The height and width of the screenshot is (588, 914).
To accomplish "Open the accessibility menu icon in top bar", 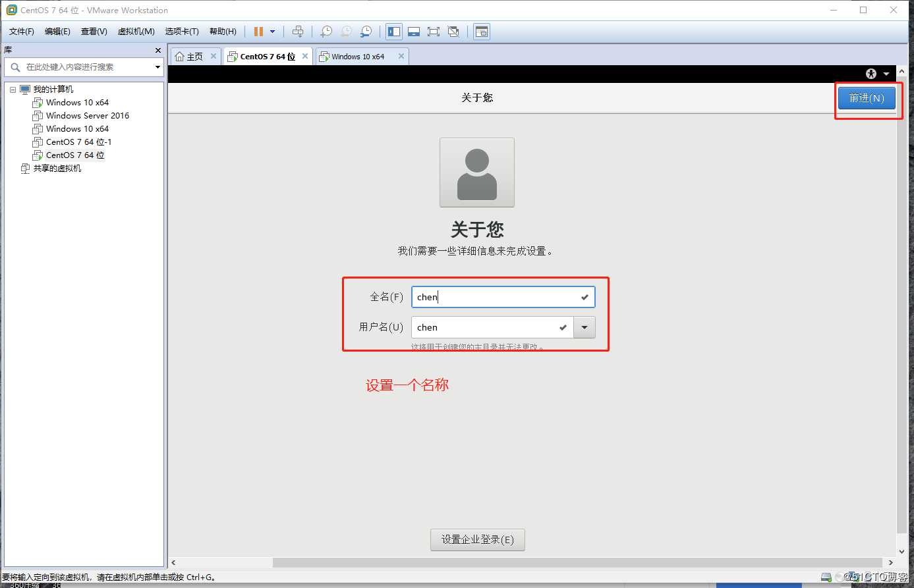I will coord(871,74).
